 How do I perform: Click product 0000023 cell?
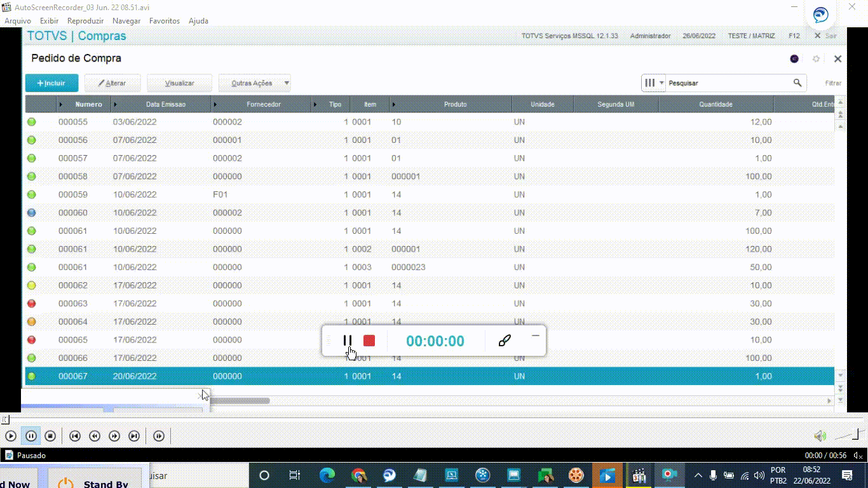click(x=409, y=268)
